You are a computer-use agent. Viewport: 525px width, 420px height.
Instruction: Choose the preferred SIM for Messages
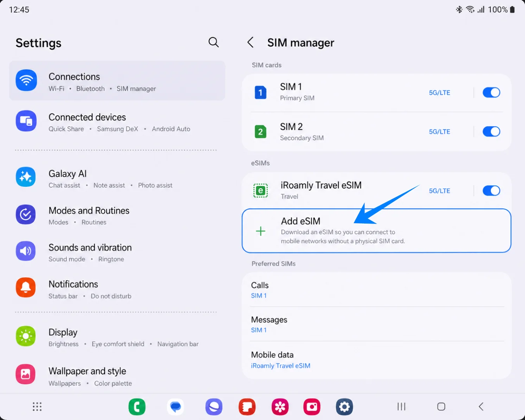pyautogui.click(x=376, y=324)
